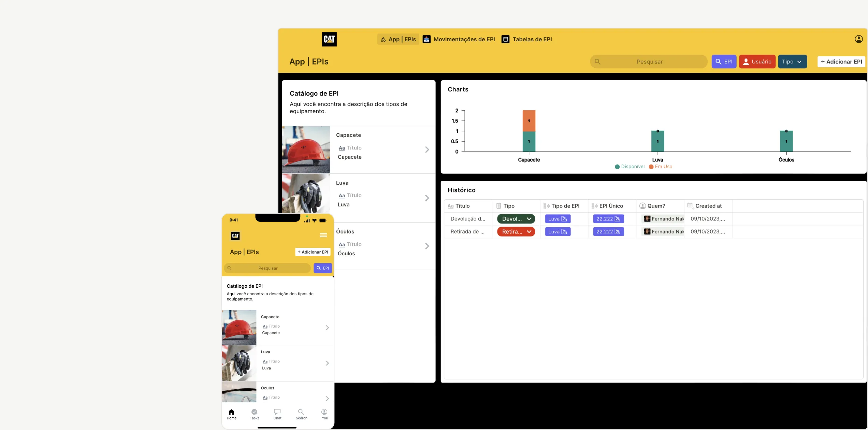Open the Tipo filter dropdown

792,61
